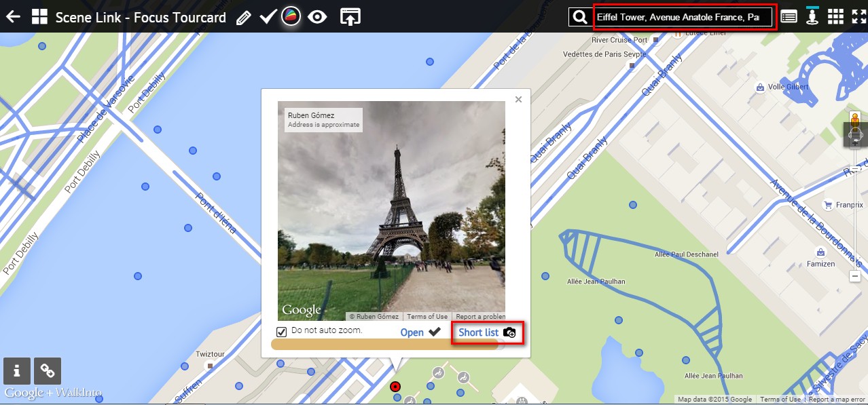The width and height of the screenshot is (868, 405).
Task: Click the eye preview icon
Action: [317, 17]
